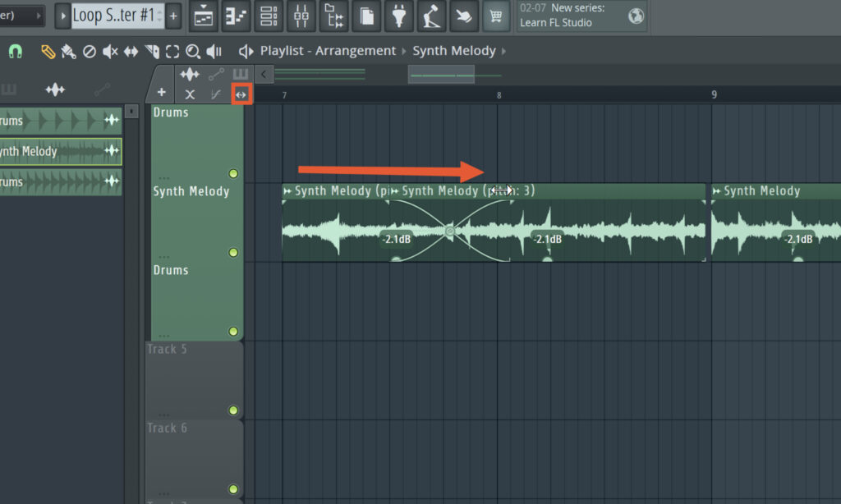Click the project files icon in toolbar

tap(367, 16)
